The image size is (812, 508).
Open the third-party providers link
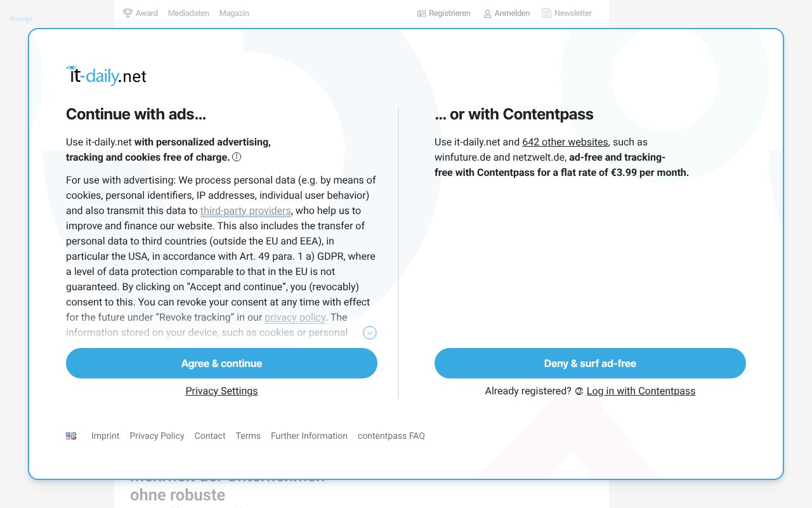click(246, 210)
